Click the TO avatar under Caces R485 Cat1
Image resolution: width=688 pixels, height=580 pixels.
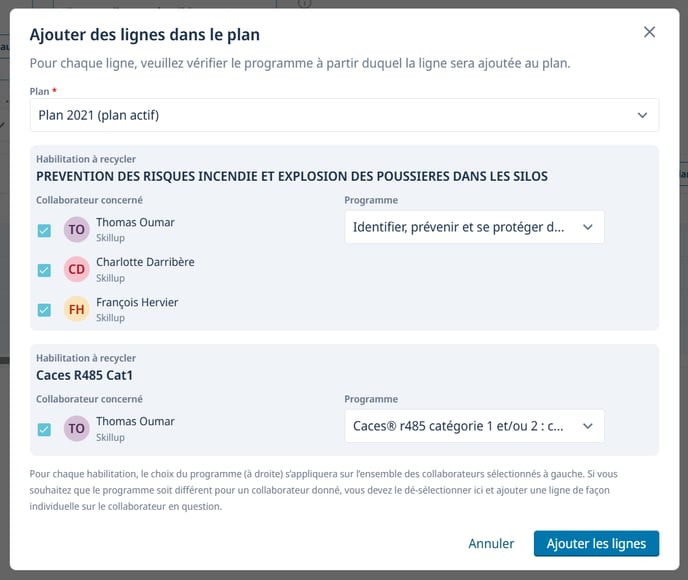click(x=77, y=429)
